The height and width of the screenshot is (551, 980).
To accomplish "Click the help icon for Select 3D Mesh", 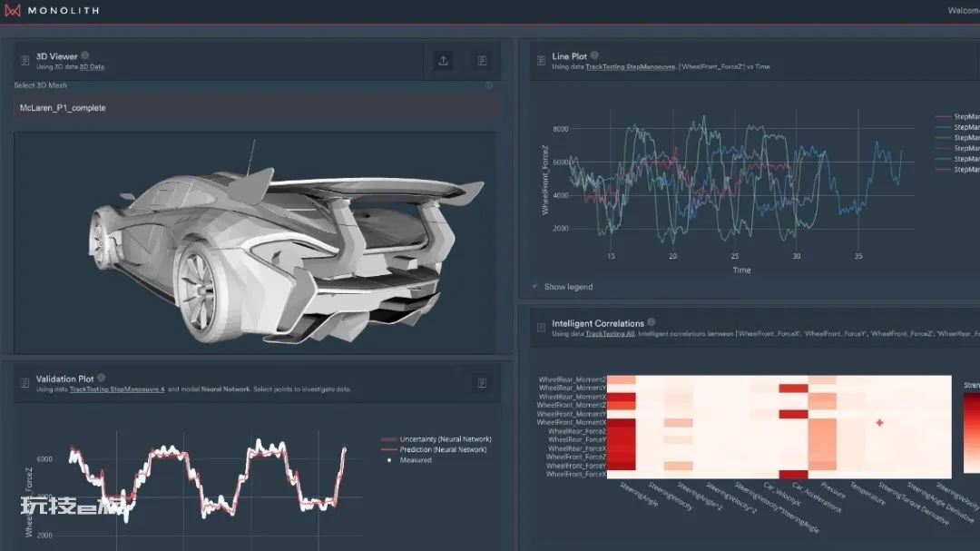I will coord(489,85).
